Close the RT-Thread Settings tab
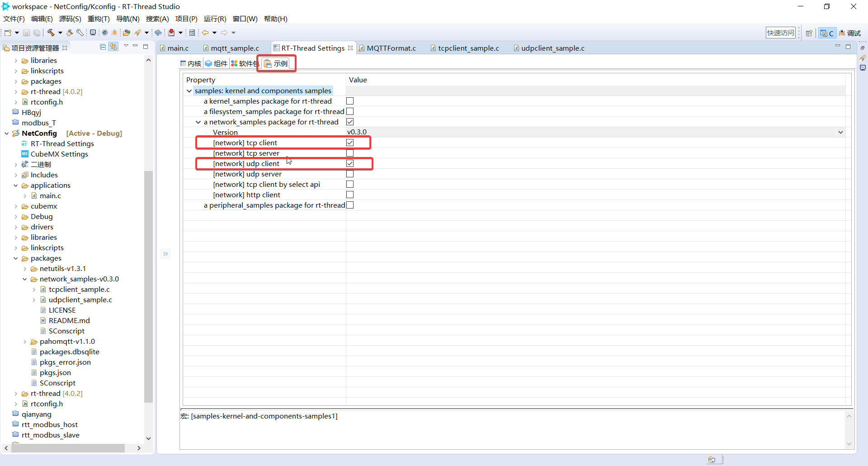The height and width of the screenshot is (466, 868). (350, 48)
